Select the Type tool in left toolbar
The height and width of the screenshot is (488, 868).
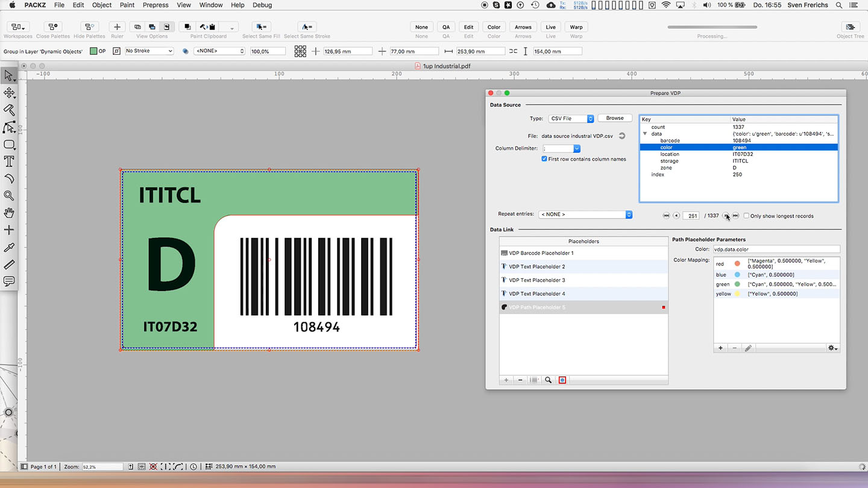[8, 161]
